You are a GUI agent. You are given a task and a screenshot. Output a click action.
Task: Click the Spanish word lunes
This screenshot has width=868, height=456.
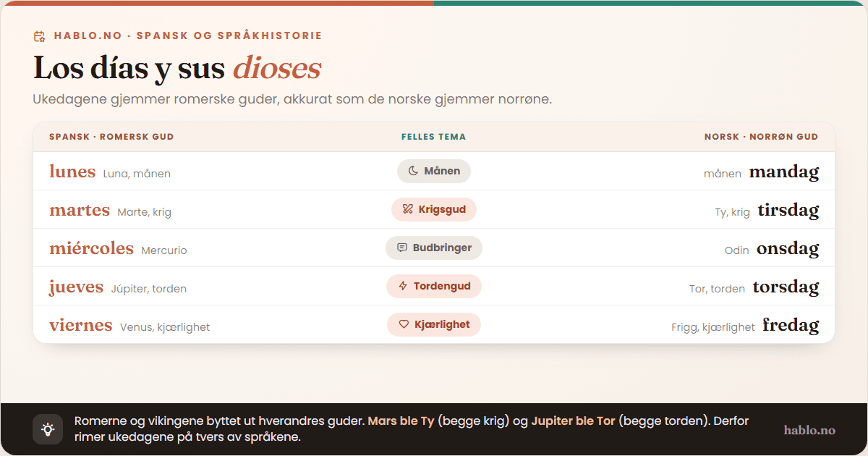tap(72, 172)
